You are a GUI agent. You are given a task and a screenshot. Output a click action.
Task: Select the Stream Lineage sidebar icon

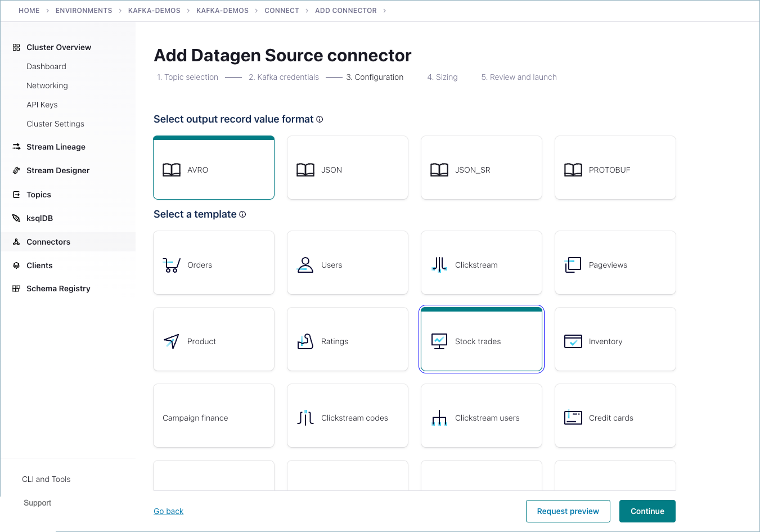pos(16,147)
